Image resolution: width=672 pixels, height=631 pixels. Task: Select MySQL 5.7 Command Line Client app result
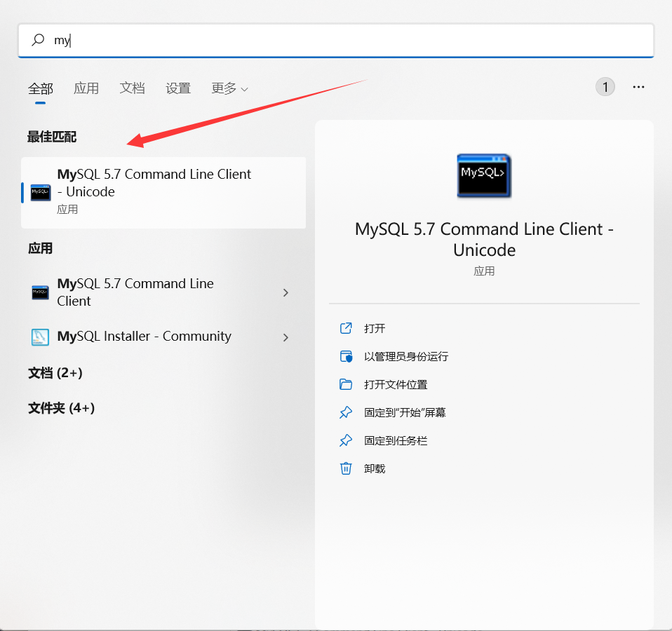(x=163, y=292)
